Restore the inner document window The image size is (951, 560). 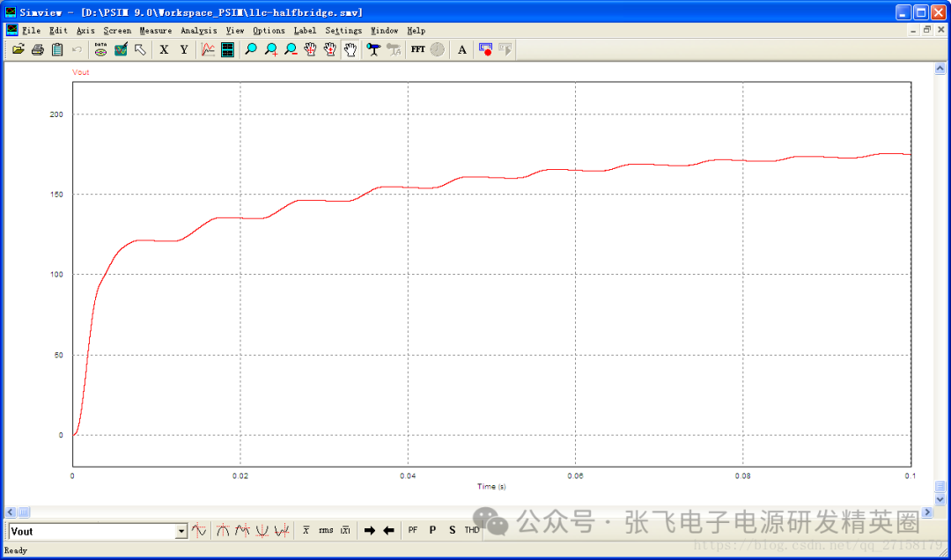click(x=926, y=30)
